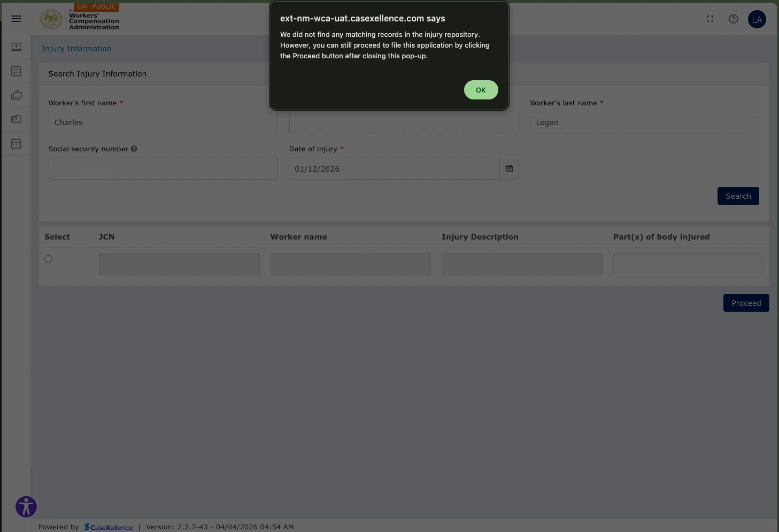Open the hamburger navigation menu
Image resolution: width=779 pixels, height=532 pixels.
pyautogui.click(x=17, y=19)
